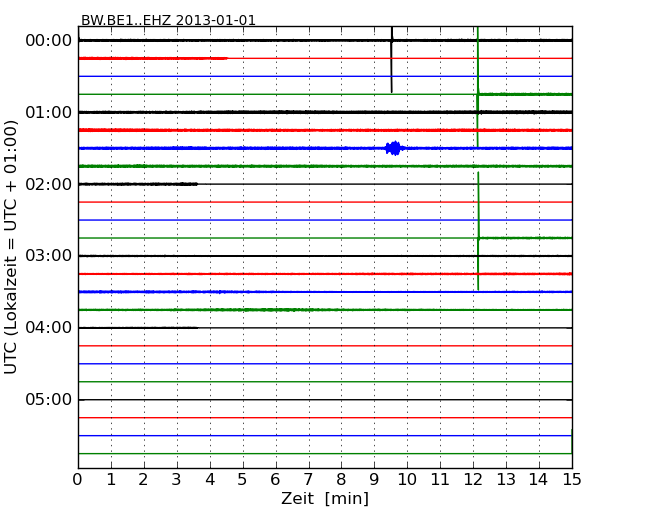Click the x-axis tick label 8
The width and height of the screenshot is (650, 520).
pos(341,480)
